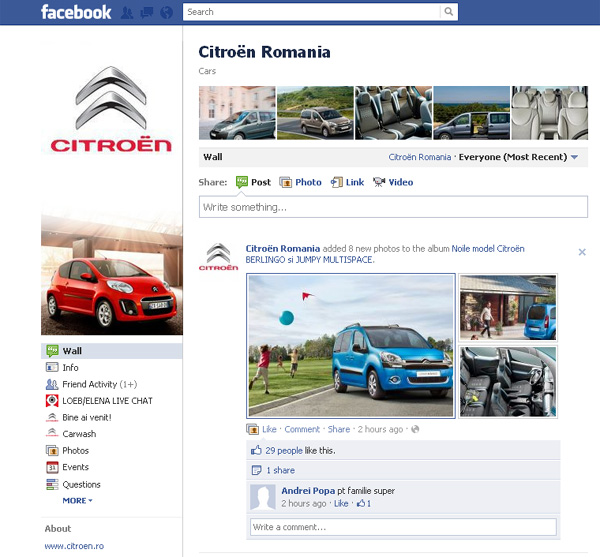Click the Write something status box
This screenshot has width=600, height=557.
[x=392, y=207]
